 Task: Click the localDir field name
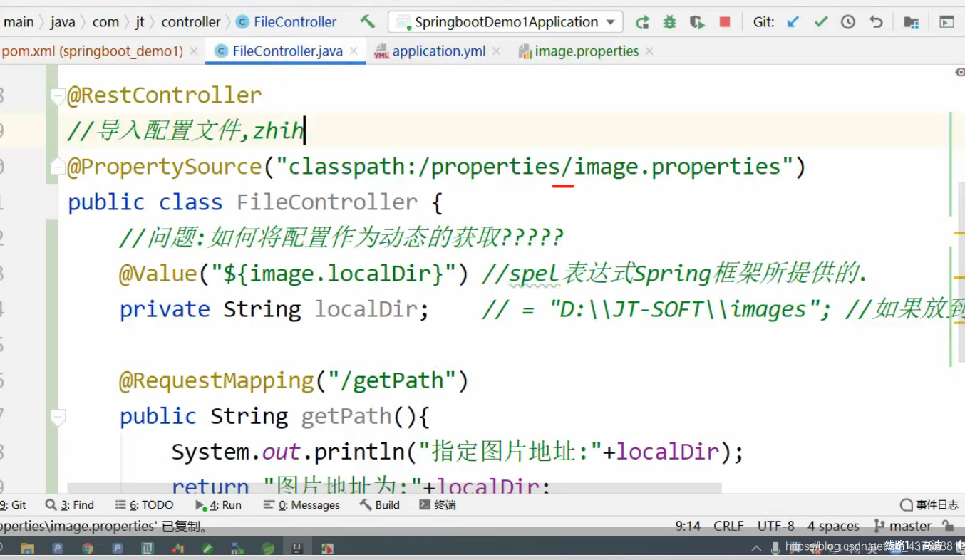pos(365,309)
